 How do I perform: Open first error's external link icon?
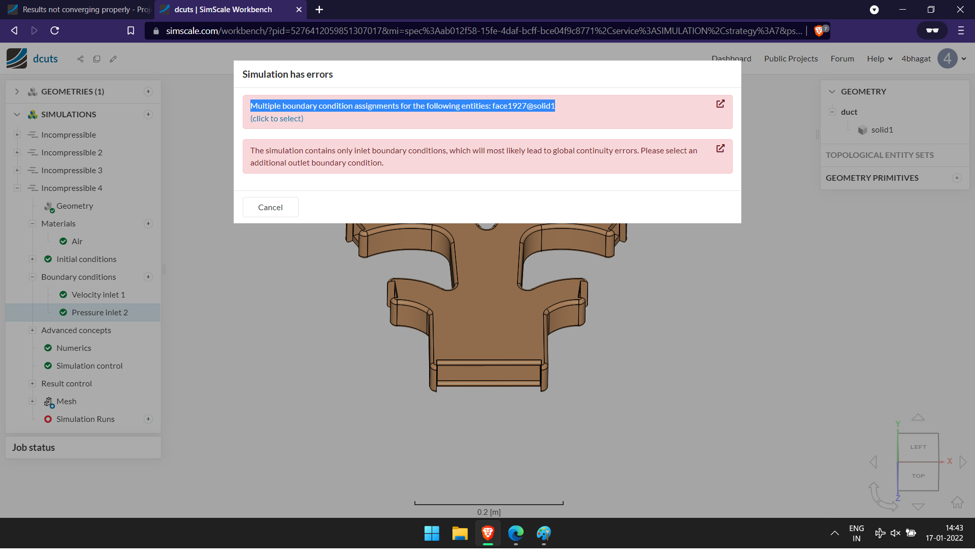pyautogui.click(x=720, y=104)
